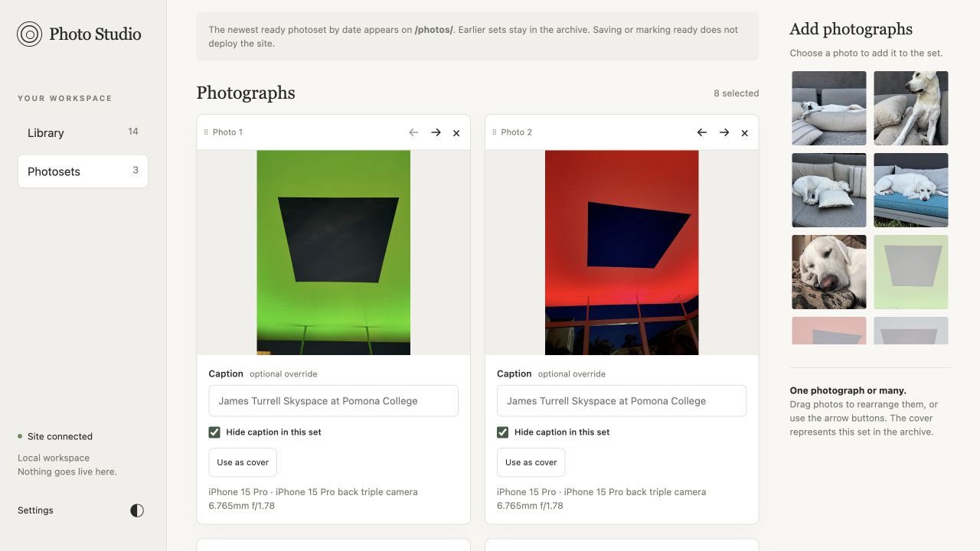Add the dog lying on cushion photo
This screenshot has height=551, width=980.
coord(829,108)
